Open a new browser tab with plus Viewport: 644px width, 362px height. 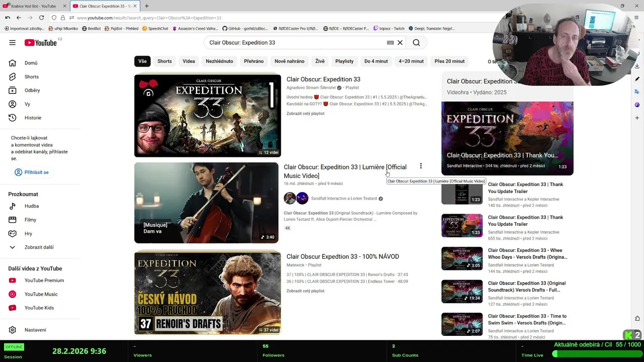pyautogui.click(x=146, y=6)
